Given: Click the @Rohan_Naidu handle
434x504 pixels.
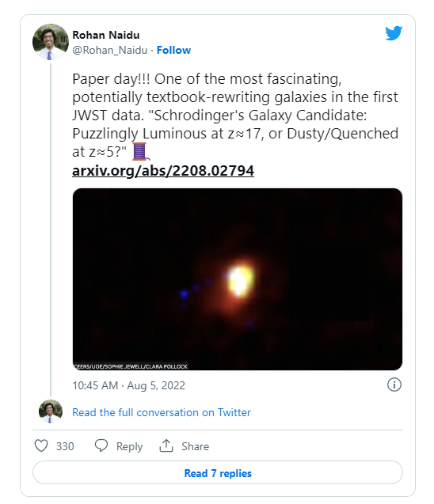Looking at the screenshot, I should coord(110,50).
